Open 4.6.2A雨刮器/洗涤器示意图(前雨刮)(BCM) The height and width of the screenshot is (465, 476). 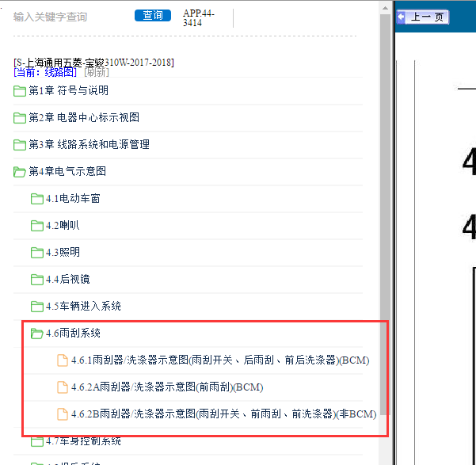167,387
